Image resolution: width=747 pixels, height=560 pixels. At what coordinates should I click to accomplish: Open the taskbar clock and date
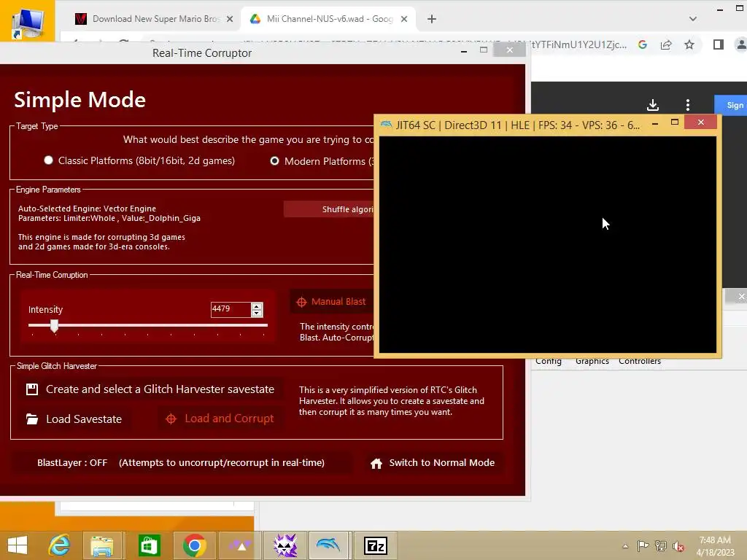tap(716, 546)
